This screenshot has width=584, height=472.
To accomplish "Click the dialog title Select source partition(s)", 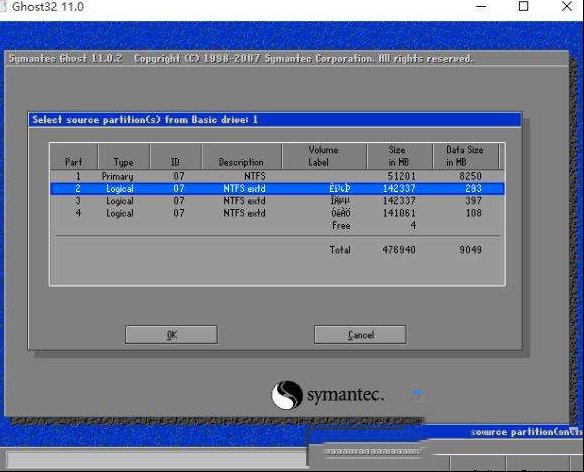I will click(x=145, y=120).
